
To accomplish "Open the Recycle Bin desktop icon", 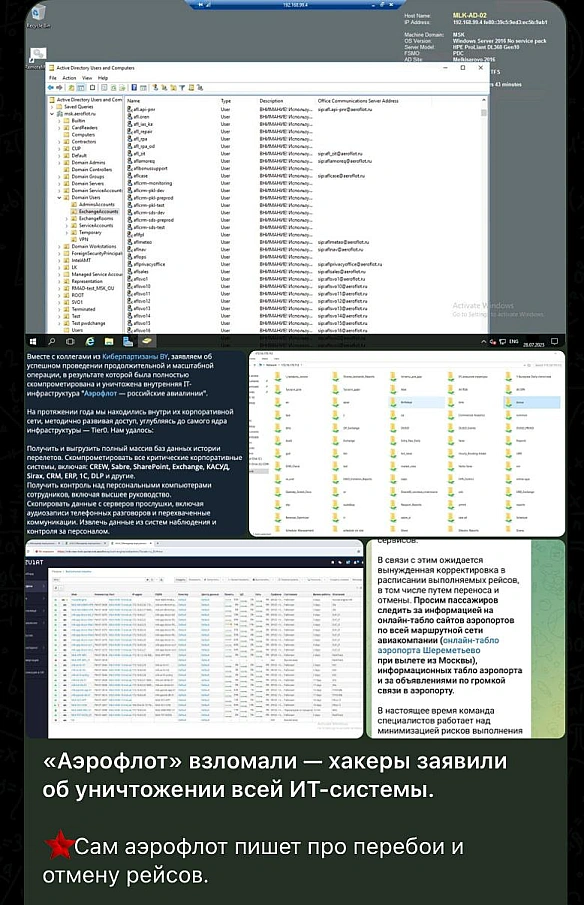I will click(x=38, y=16).
